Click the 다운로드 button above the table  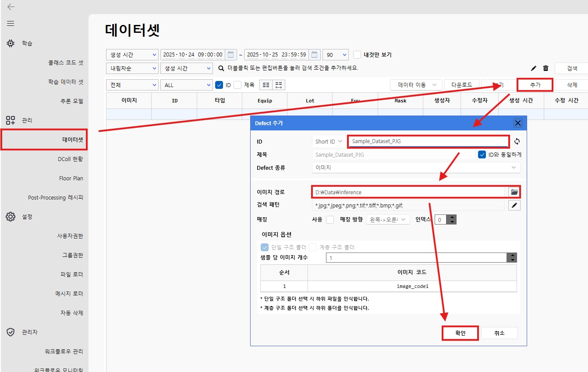[x=463, y=84]
